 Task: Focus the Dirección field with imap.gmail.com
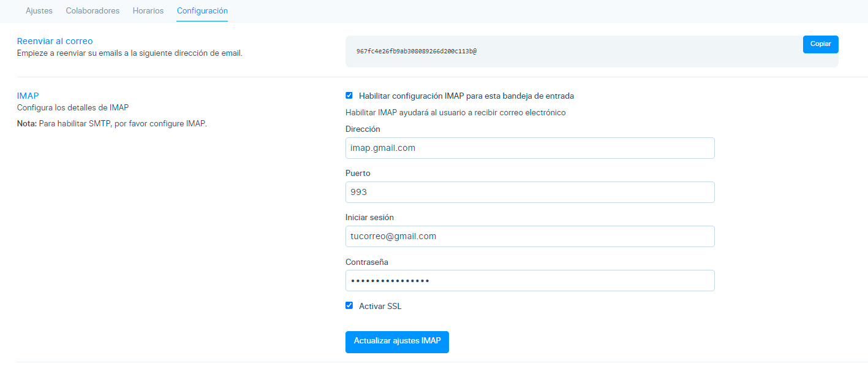[x=530, y=148]
